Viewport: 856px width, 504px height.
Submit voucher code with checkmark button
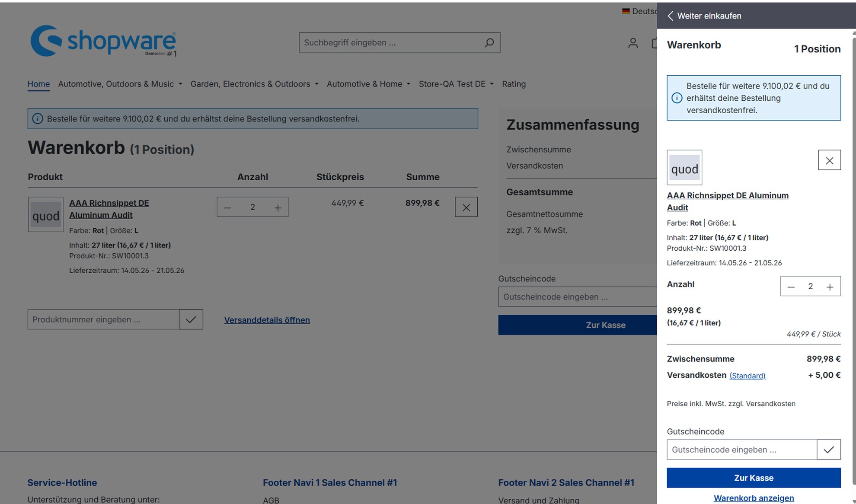[828, 450]
